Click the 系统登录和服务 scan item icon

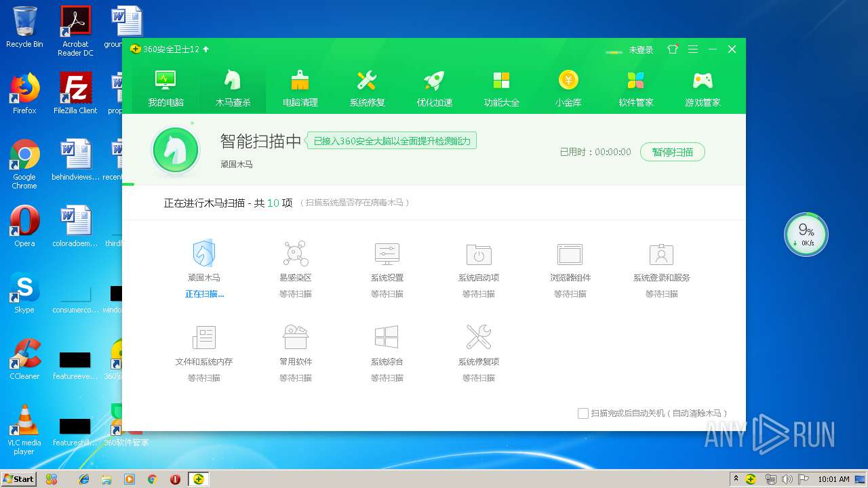[x=662, y=254]
